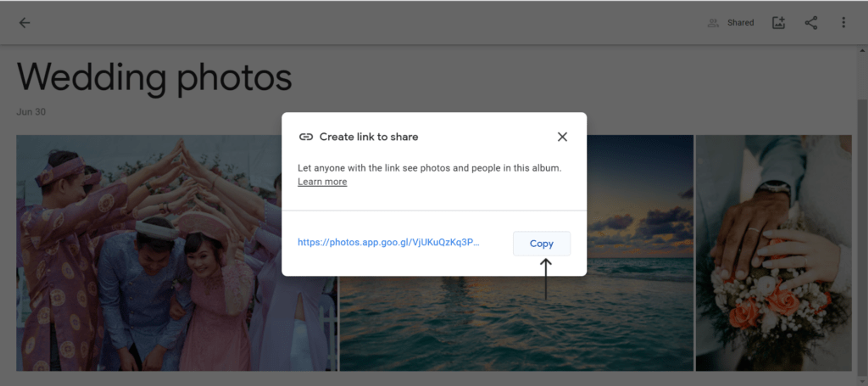Go back using the left arrow icon

[x=25, y=23]
